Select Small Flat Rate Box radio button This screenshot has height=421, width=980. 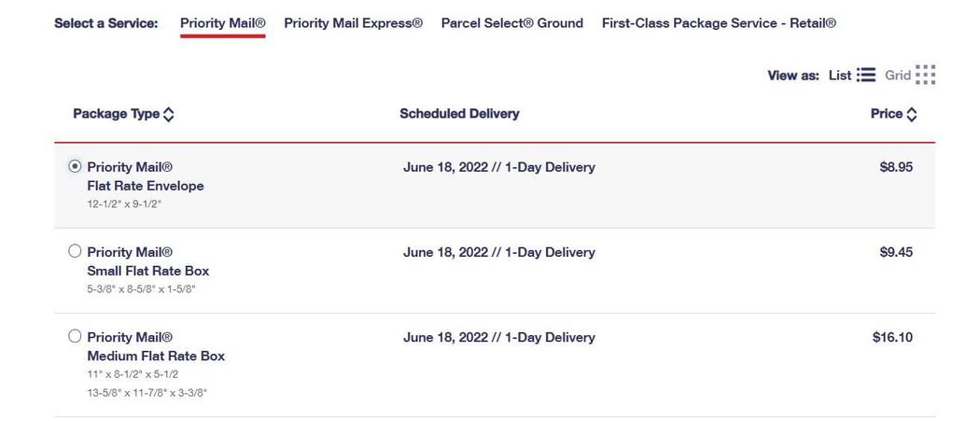75,251
